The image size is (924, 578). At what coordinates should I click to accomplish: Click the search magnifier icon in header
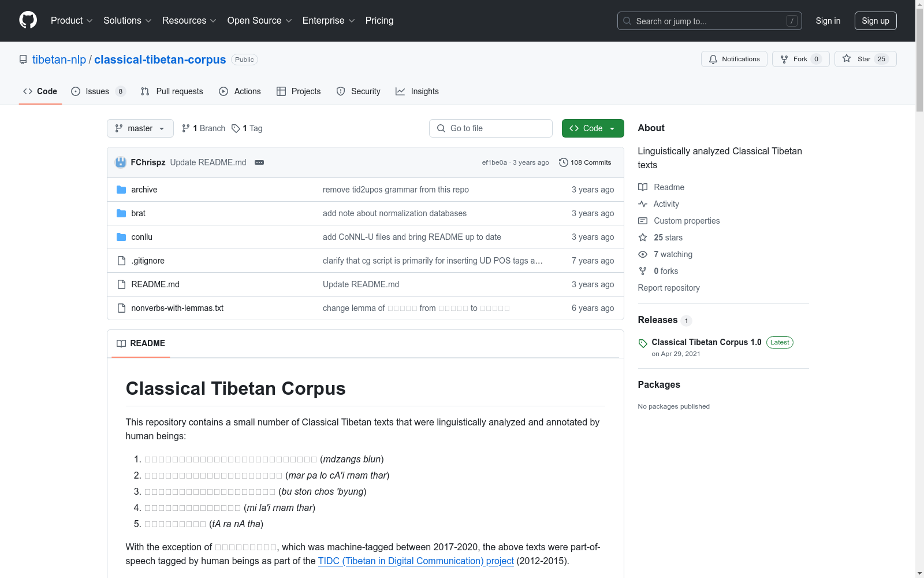coord(627,21)
